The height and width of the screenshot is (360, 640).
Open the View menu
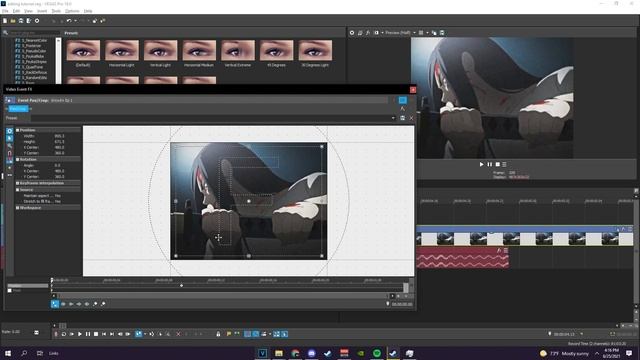[29, 11]
